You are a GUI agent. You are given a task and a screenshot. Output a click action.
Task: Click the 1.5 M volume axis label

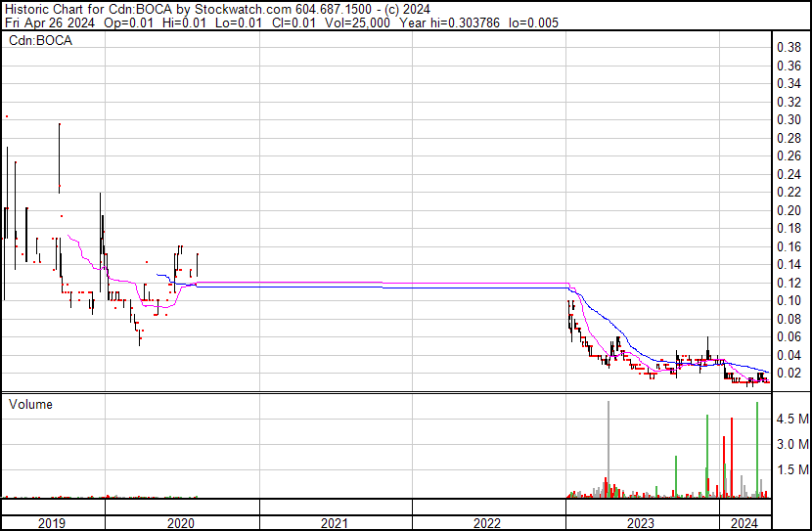pos(791,470)
